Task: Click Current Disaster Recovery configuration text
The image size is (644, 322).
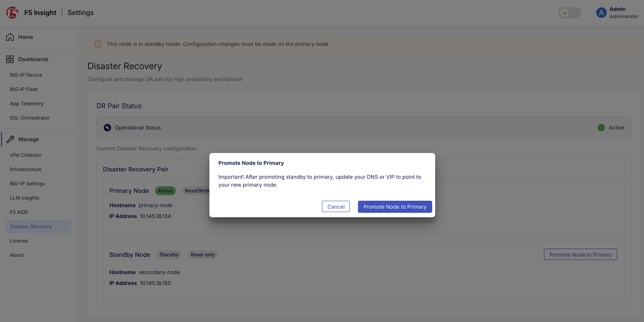Action: (x=146, y=148)
